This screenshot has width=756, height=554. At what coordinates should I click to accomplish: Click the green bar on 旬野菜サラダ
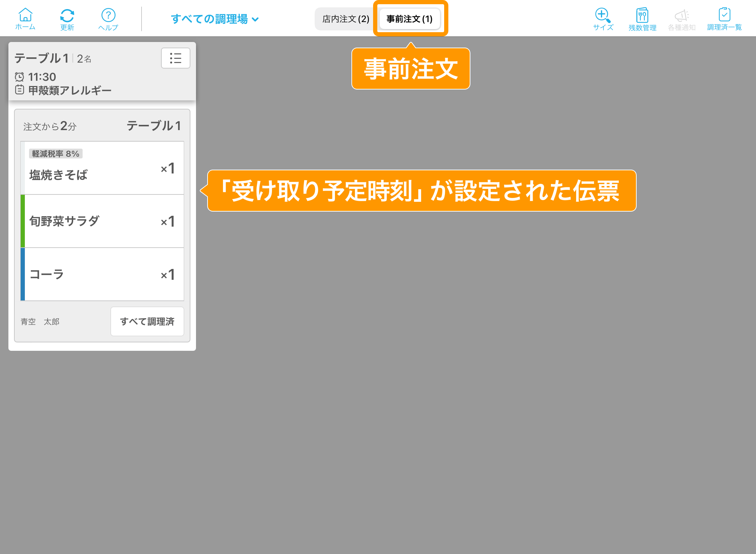coord(23,221)
